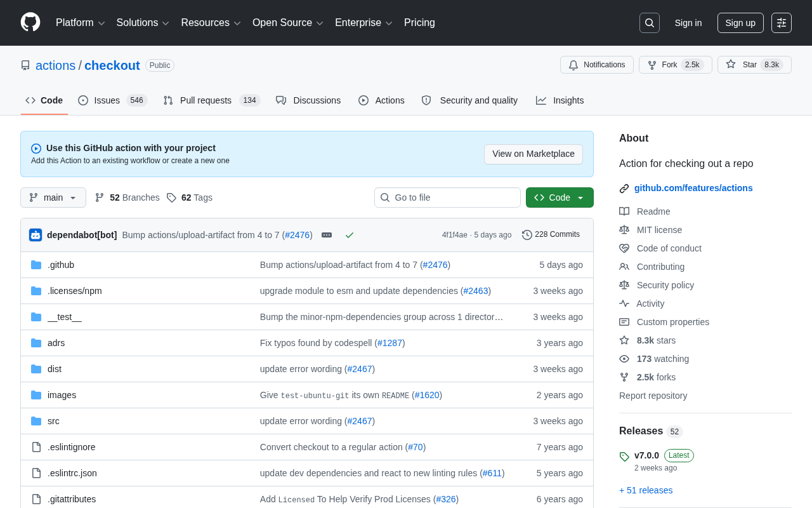Open the 62 Tags link

(x=190, y=197)
